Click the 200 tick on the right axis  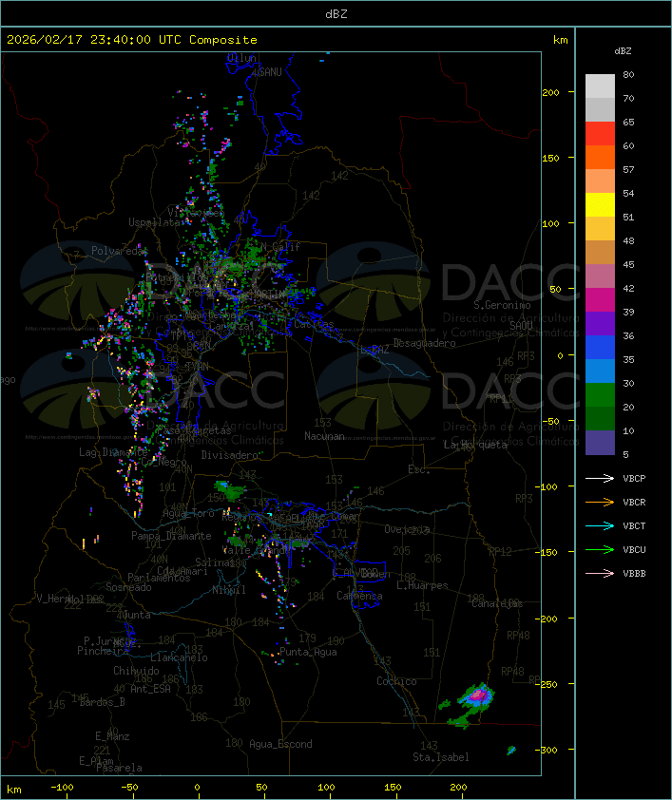click(x=550, y=92)
